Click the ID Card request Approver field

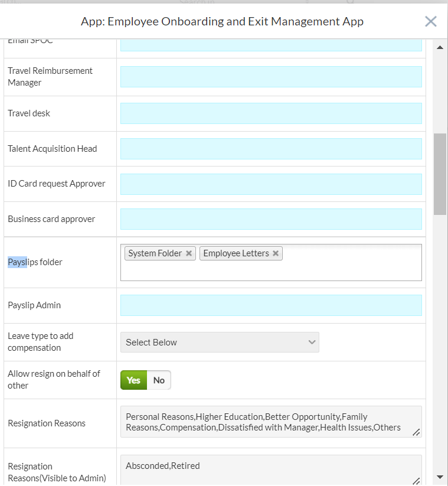[271, 184]
